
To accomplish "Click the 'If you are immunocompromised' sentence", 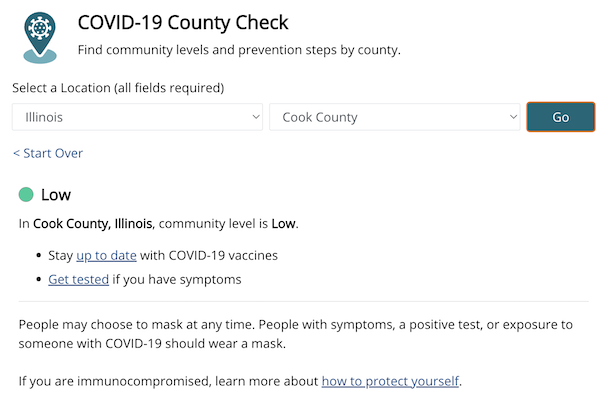I will click(240, 381).
